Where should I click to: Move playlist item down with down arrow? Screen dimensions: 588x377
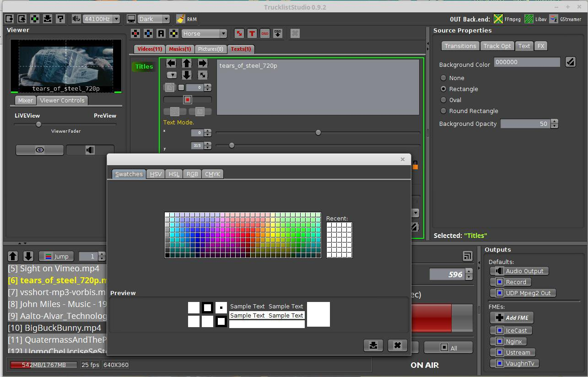[28, 256]
